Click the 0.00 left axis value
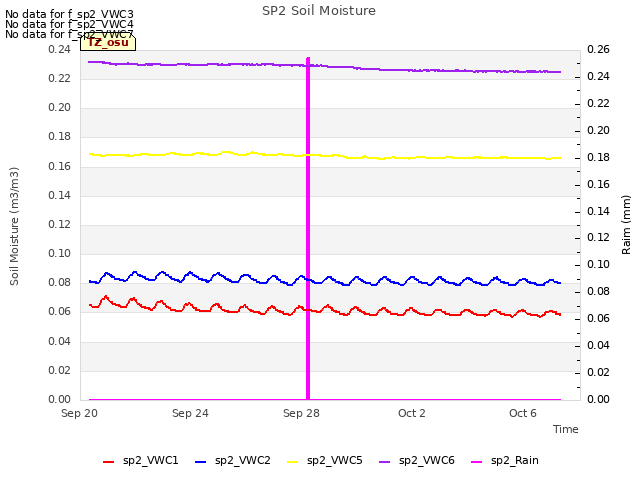Viewport: 640px width, 480px height. point(60,399)
